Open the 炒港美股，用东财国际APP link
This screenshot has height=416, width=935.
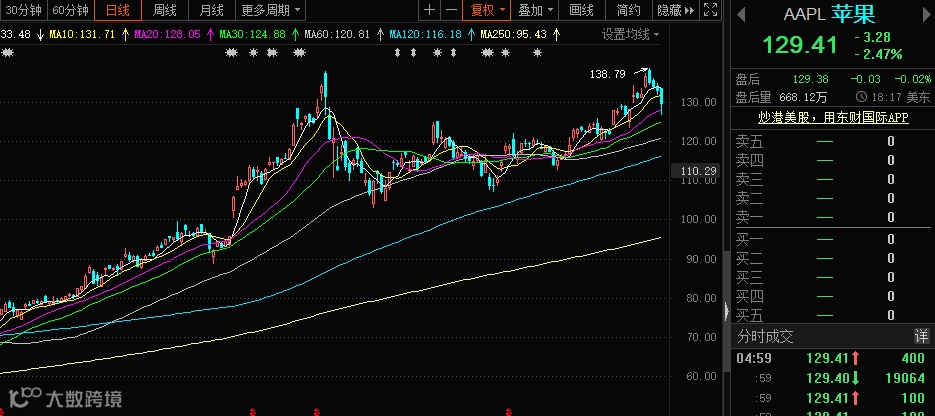click(x=833, y=117)
